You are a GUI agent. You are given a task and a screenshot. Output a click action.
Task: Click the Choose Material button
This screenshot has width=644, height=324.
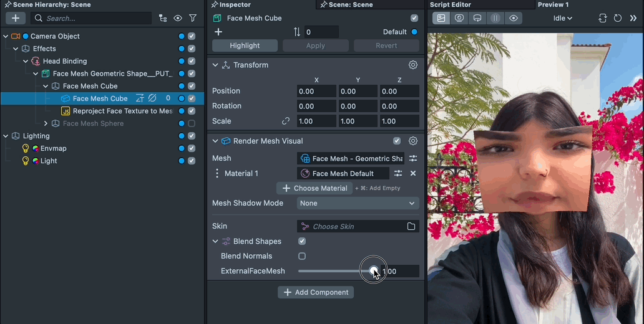click(315, 188)
